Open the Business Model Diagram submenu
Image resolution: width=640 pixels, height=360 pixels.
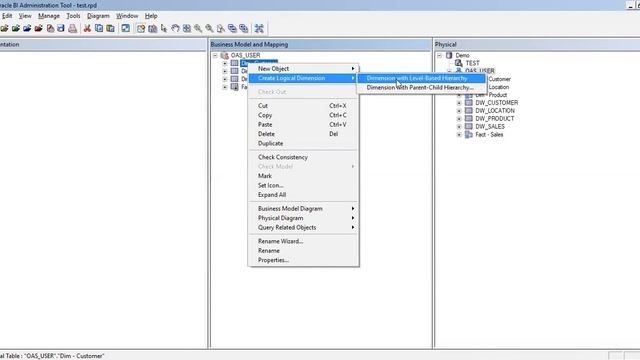304,209
